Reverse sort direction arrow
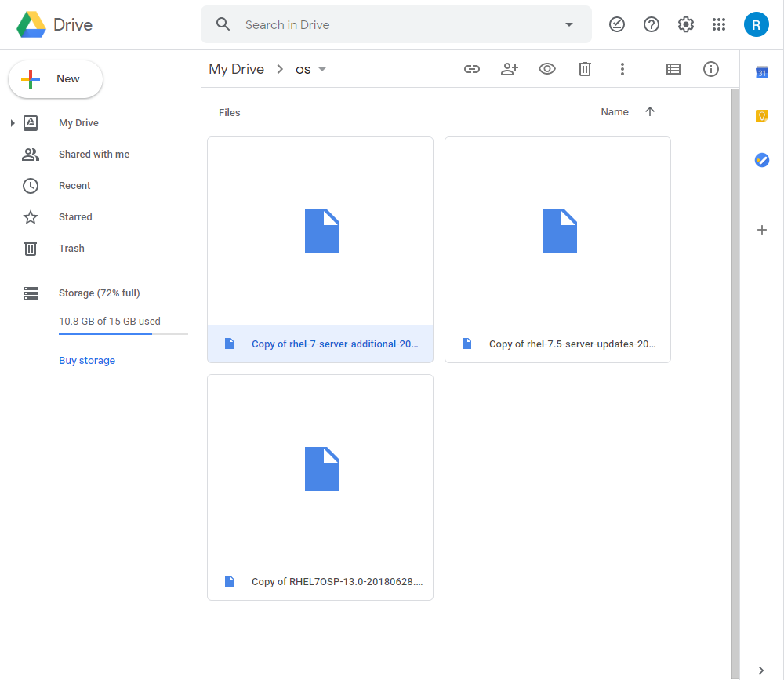This screenshot has height=680, width=784. point(649,111)
